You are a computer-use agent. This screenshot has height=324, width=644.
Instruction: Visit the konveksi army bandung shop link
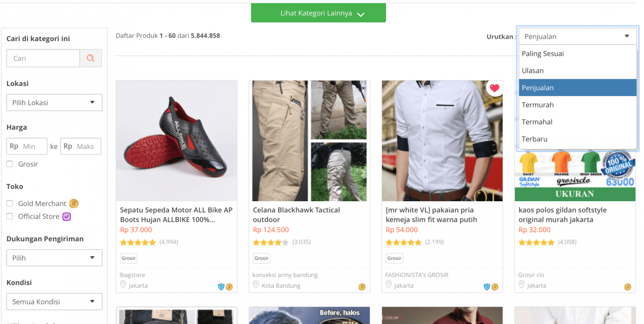point(285,275)
